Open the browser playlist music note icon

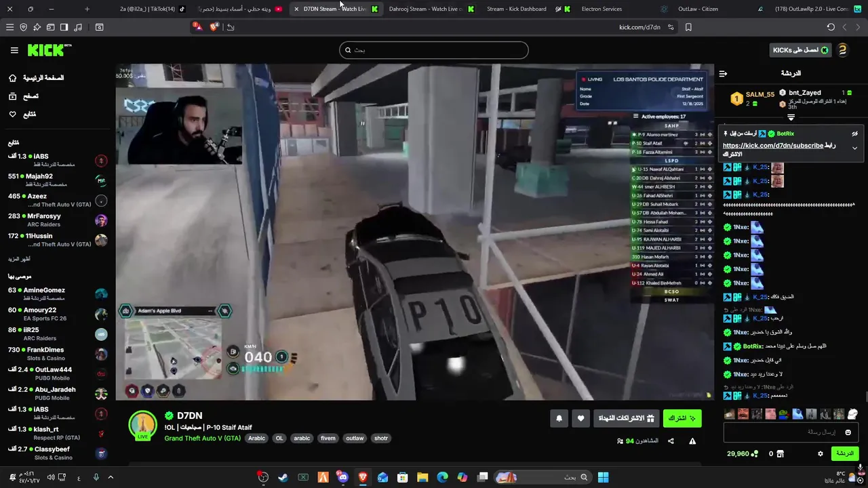point(78,27)
